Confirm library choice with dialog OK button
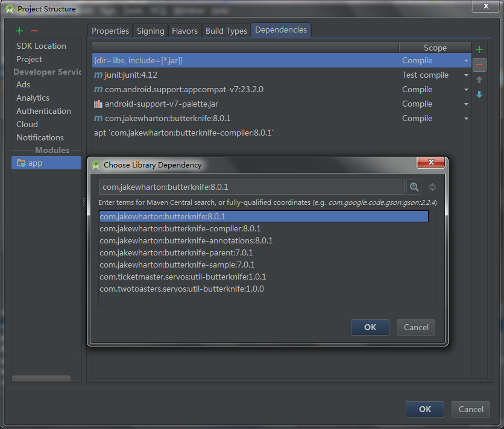This screenshot has height=429, width=504. click(x=370, y=327)
